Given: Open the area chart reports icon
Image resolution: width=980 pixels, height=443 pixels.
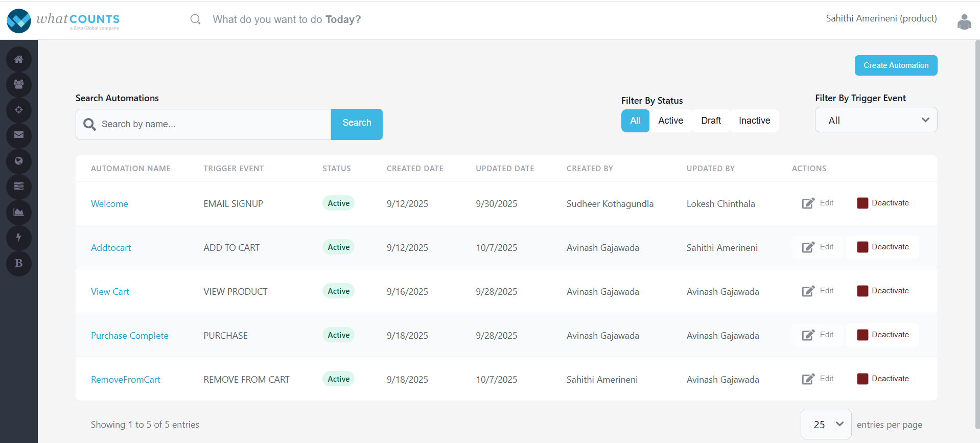Looking at the screenshot, I should [x=19, y=212].
